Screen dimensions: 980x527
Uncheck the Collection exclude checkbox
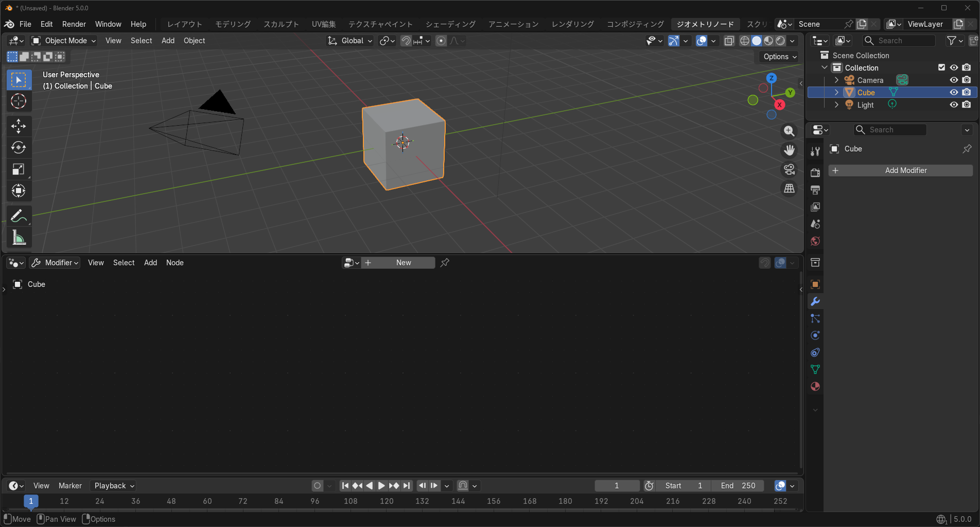coord(941,67)
